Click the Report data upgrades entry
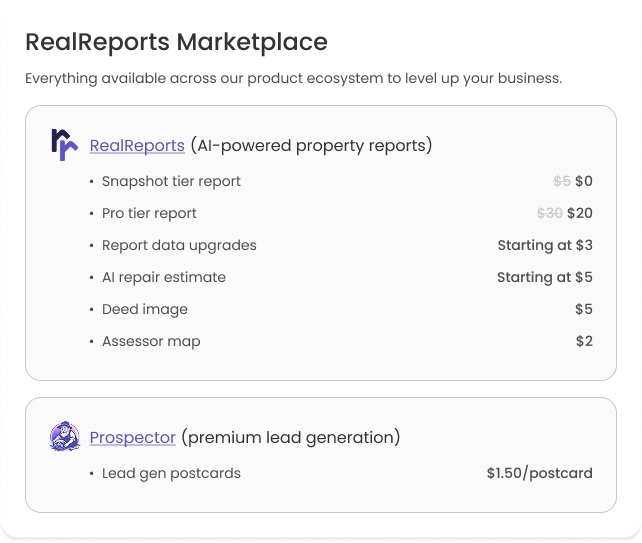The width and height of the screenshot is (642, 543). coord(179,245)
